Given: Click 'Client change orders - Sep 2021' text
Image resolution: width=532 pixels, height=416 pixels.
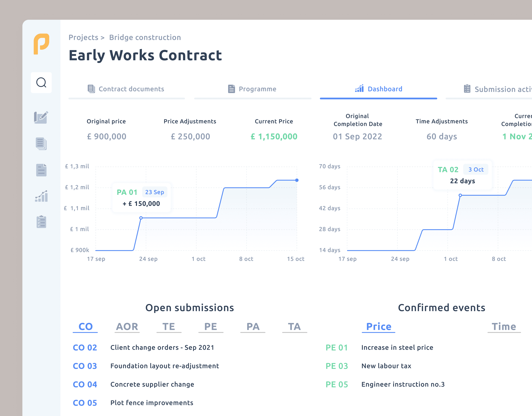Looking at the screenshot, I should coord(162,348).
